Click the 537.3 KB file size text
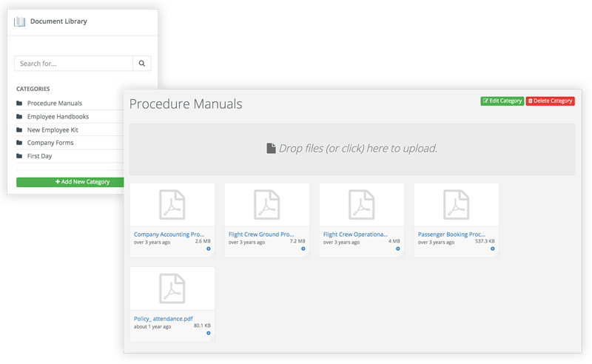Image resolution: width=592 pixels, height=364 pixels. pos(485,241)
